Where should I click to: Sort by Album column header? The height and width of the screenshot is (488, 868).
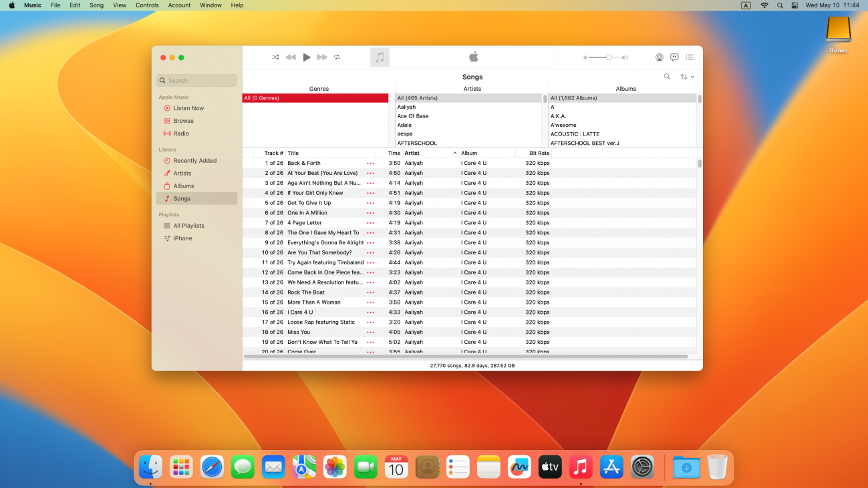[487, 153]
